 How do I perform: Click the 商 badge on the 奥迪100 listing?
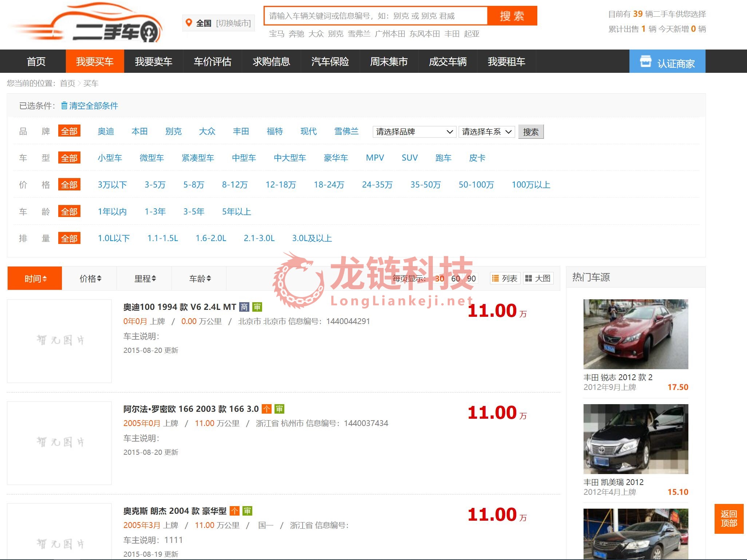(x=244, y=307)
